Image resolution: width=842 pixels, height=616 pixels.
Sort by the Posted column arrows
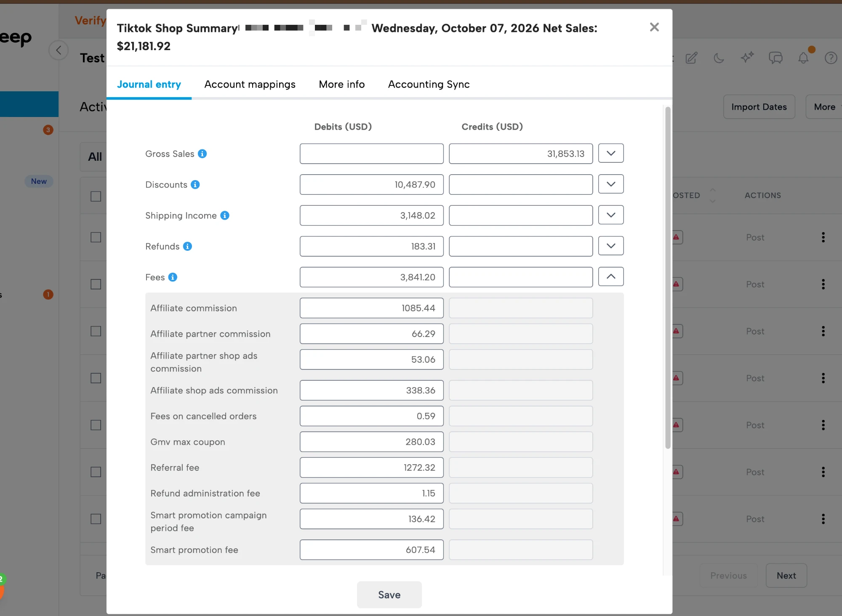click(712, 195)
